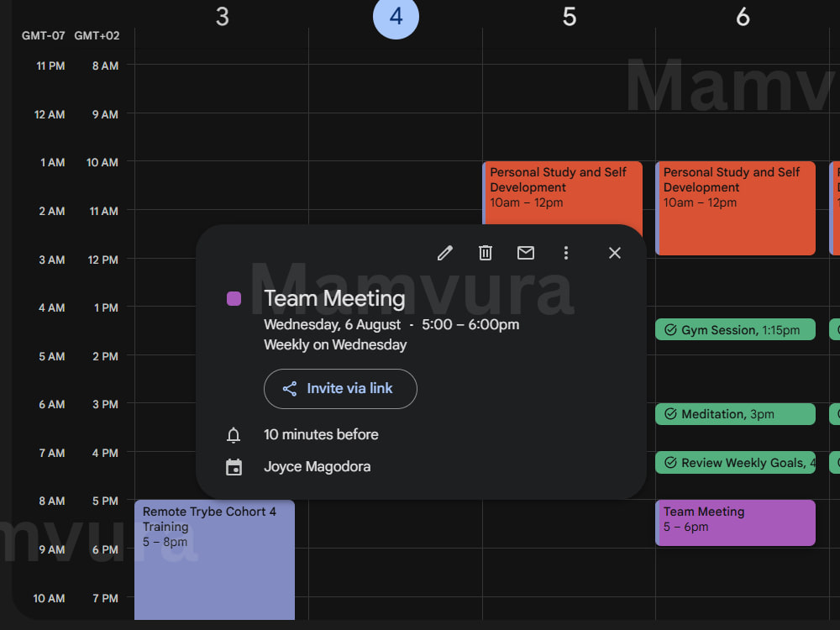Viewport: 840px width, 630px height.
Task: Select day 5 in the header
Action: coord(570,17)
